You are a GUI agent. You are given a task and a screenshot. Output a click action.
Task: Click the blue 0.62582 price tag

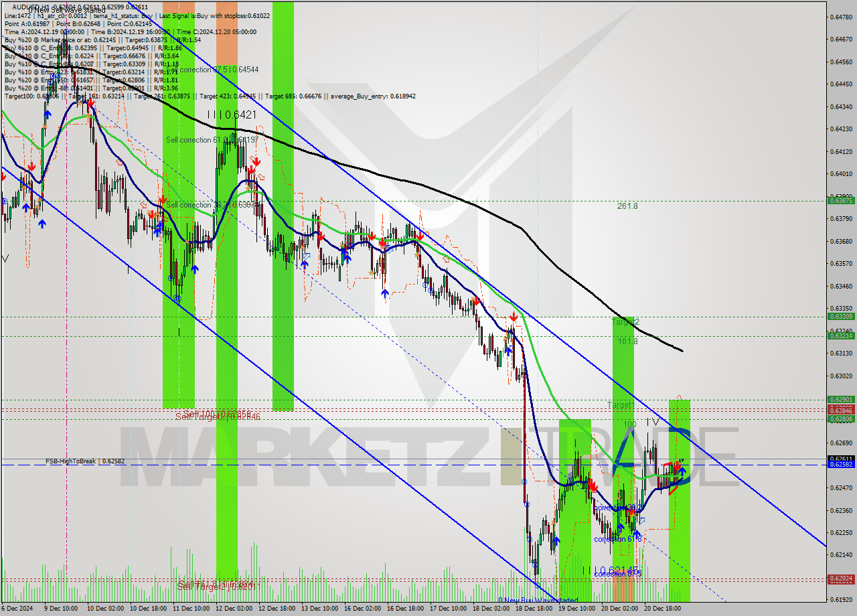coord(841,465)
